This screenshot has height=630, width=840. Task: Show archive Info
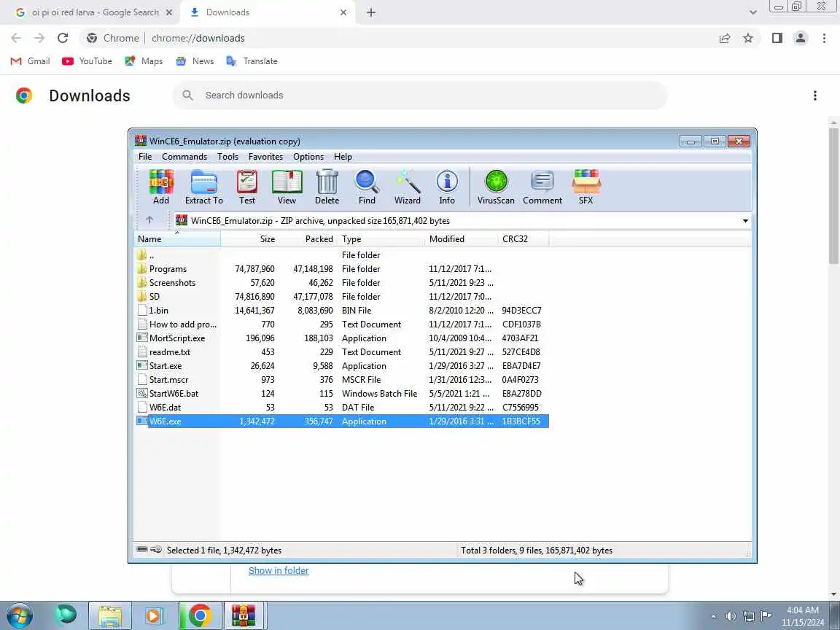[x=447, y=187]
